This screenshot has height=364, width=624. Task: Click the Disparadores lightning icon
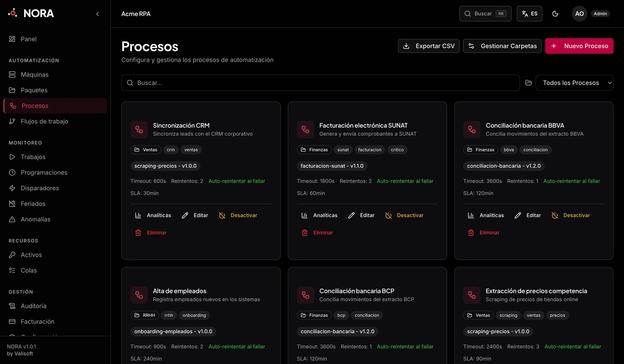point(12,188)
